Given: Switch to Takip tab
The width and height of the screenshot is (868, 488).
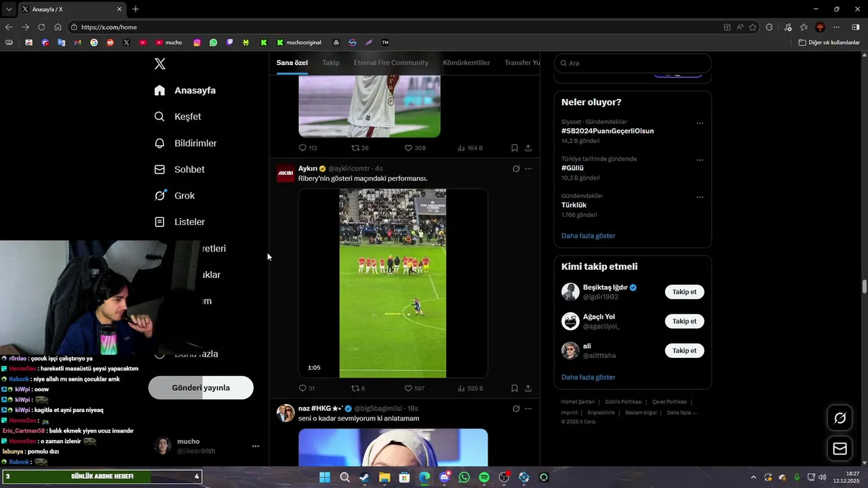Looking at the screenshot, I should point(331,62).
